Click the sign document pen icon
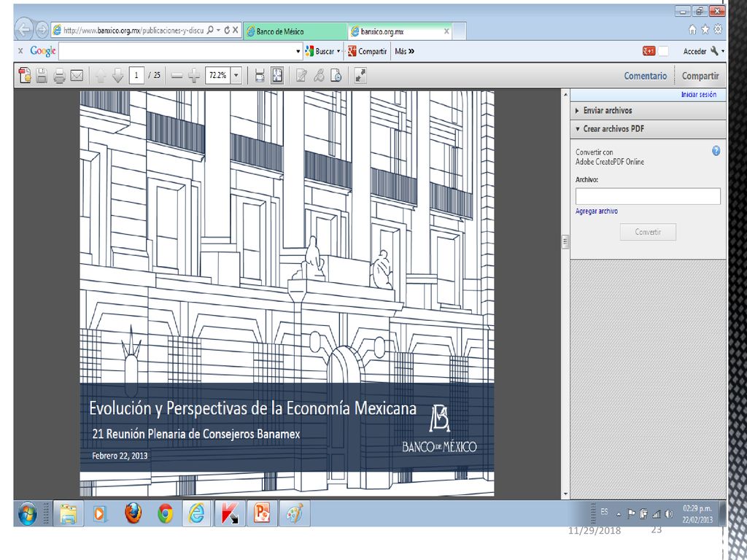747x560 pixels. click(x=301, y=75)
